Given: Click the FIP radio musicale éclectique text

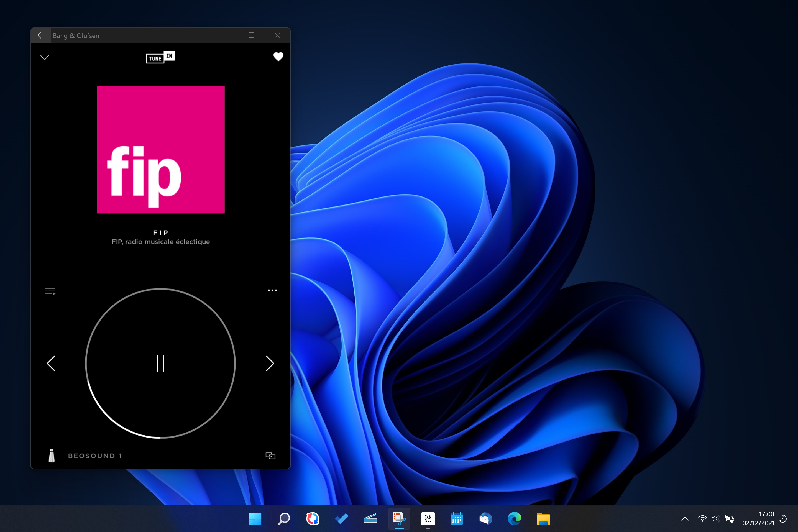Looking at the screenshot, I should click(160, 242).
